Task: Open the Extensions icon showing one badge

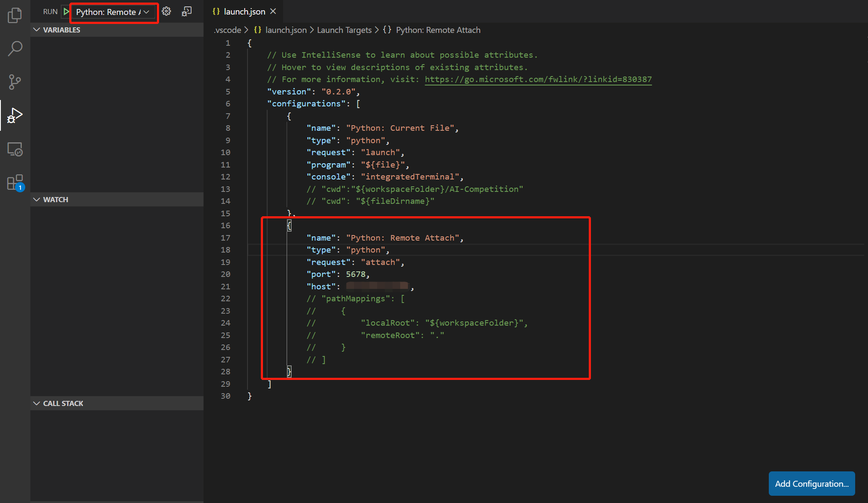Action: [x=15, y=182]
